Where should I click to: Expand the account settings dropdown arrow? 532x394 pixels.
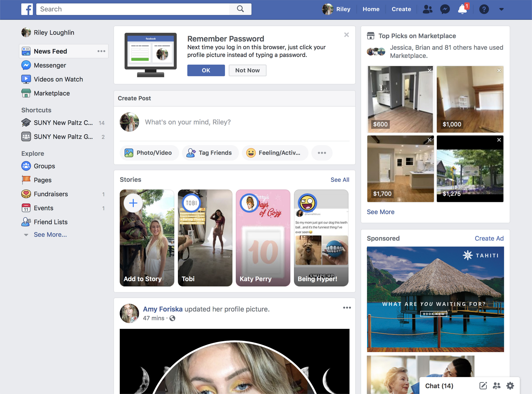coord(501,9)
